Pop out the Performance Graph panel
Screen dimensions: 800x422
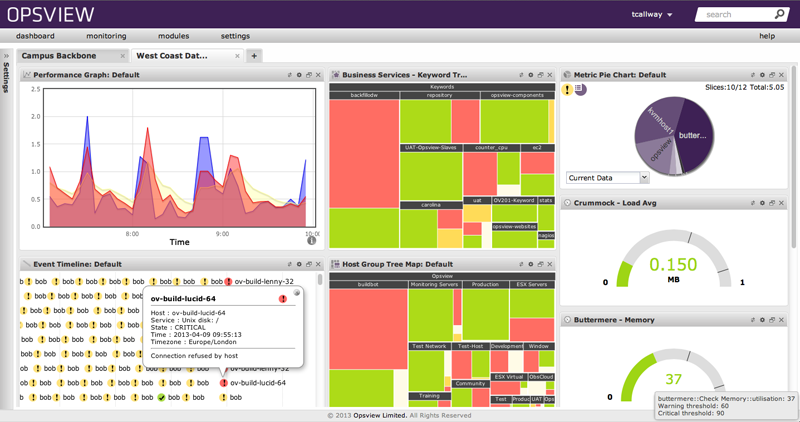pos(309,75)
